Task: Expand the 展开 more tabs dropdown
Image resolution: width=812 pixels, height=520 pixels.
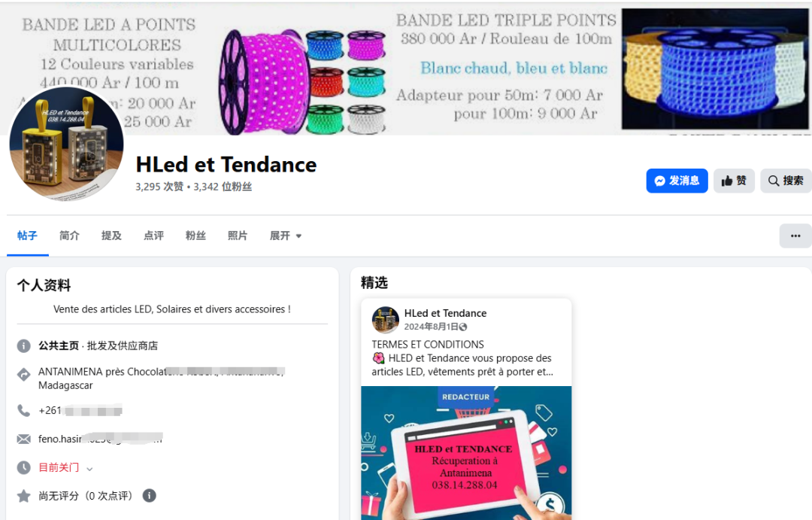Action: (x=286, y=236)
